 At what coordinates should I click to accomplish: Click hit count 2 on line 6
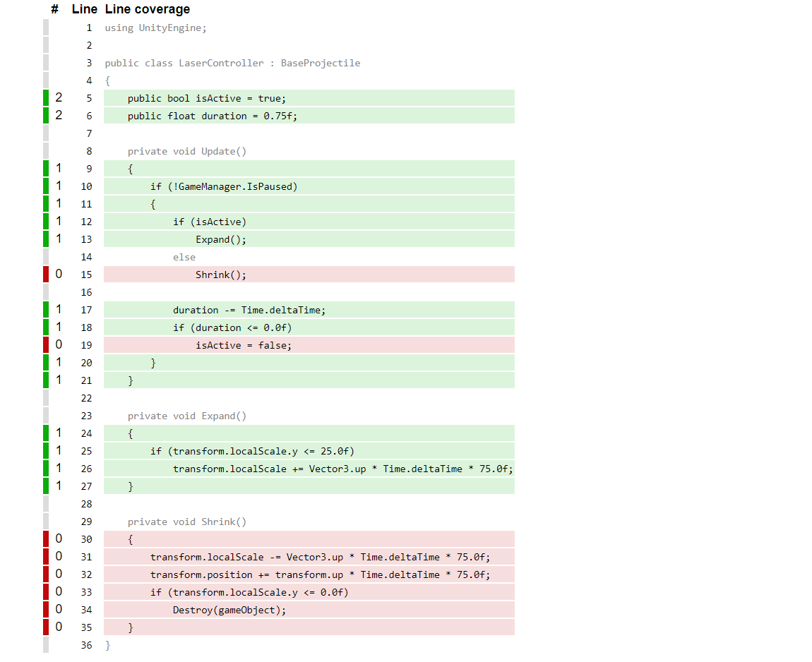(59, 116)
